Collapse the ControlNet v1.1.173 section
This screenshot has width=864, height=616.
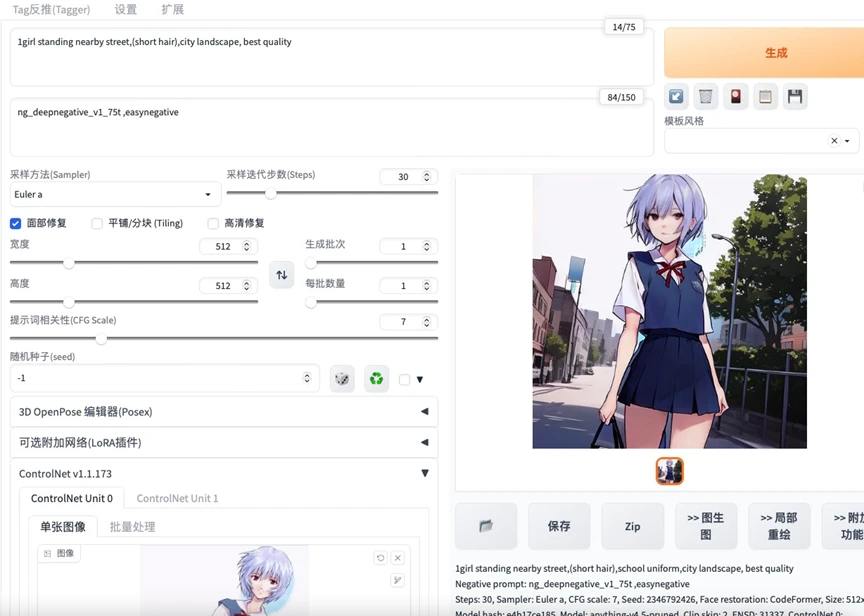click(x=224, y=473)
